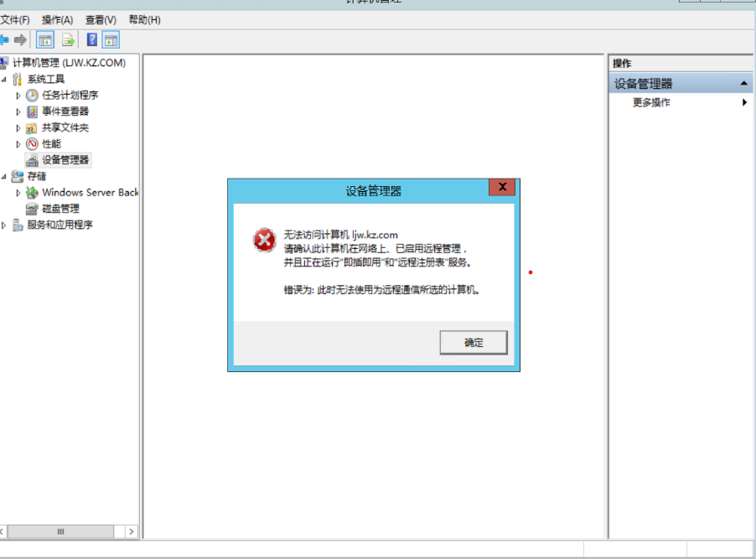Image resolution: width=756 pixels, height=559 pixels.
Task: Open the 查看(V) menu
Action: [x=101, y=20]
